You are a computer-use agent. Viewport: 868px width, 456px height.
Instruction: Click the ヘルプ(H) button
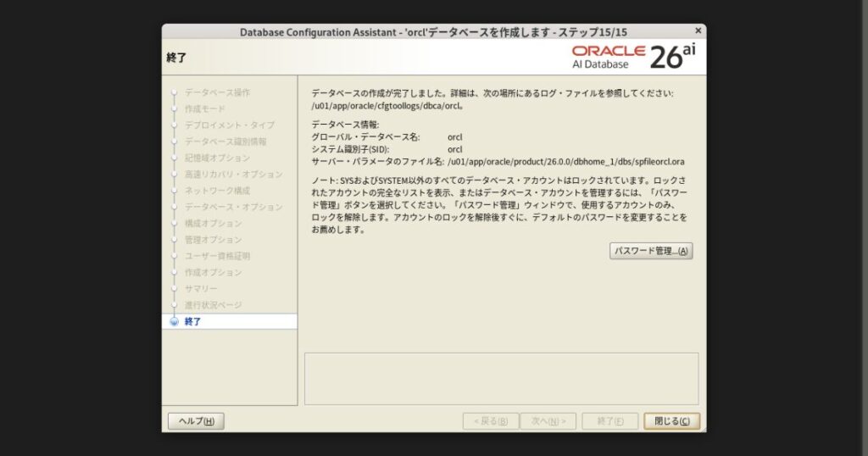pos(196,421)
